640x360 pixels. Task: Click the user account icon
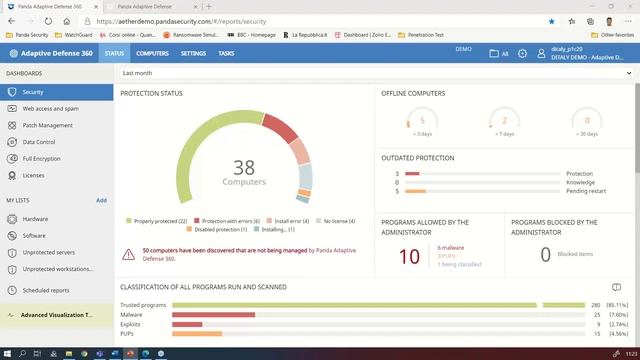tap(541, 53)
